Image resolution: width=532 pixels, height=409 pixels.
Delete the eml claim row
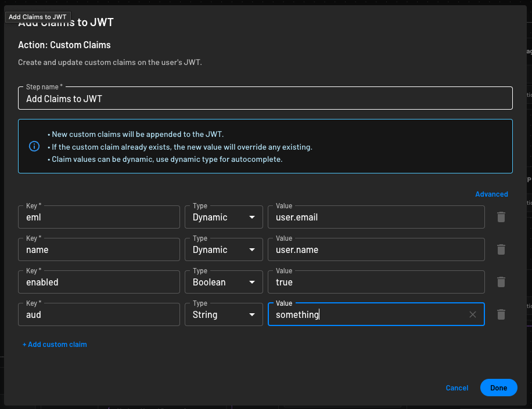501,217
